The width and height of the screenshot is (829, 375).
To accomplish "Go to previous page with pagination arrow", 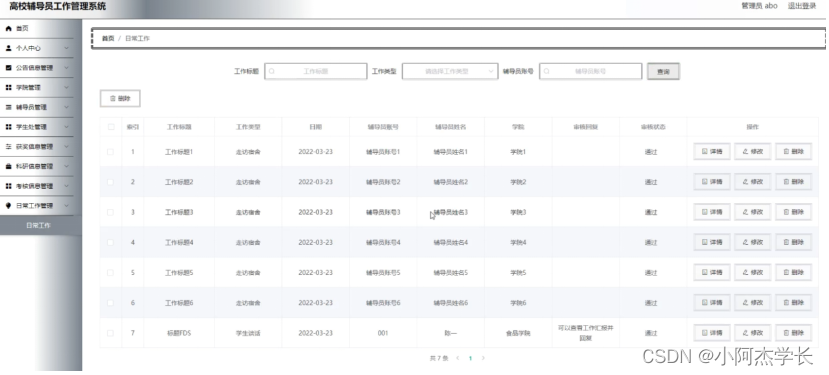I will 458,358.
